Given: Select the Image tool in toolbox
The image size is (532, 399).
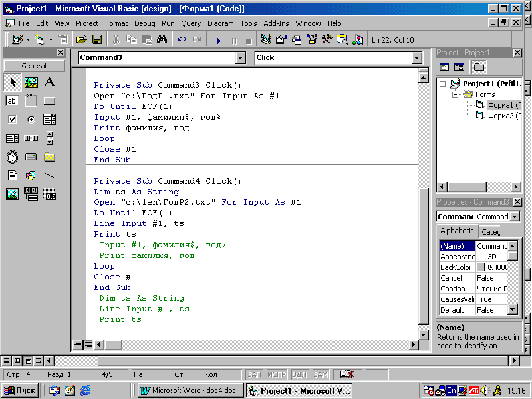Looking at the screenshot, I should 13,194.
